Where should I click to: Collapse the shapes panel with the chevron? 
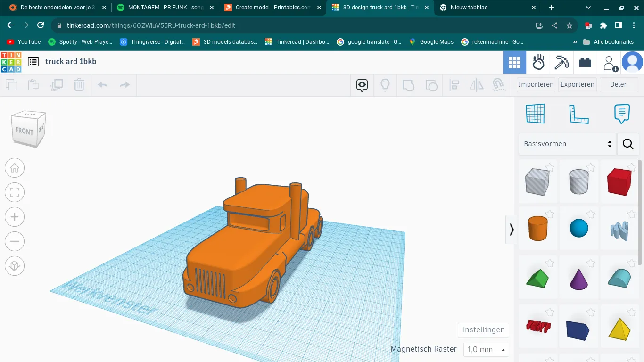[511, 230]
